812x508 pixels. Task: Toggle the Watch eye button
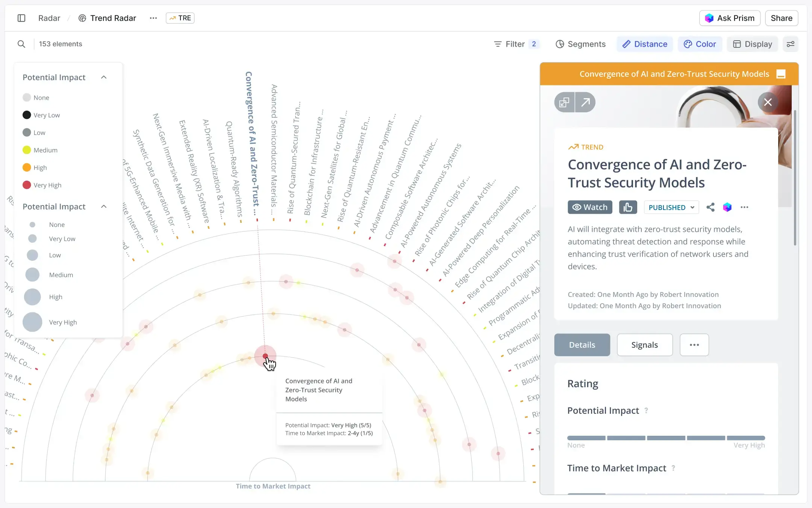point(589,207)
